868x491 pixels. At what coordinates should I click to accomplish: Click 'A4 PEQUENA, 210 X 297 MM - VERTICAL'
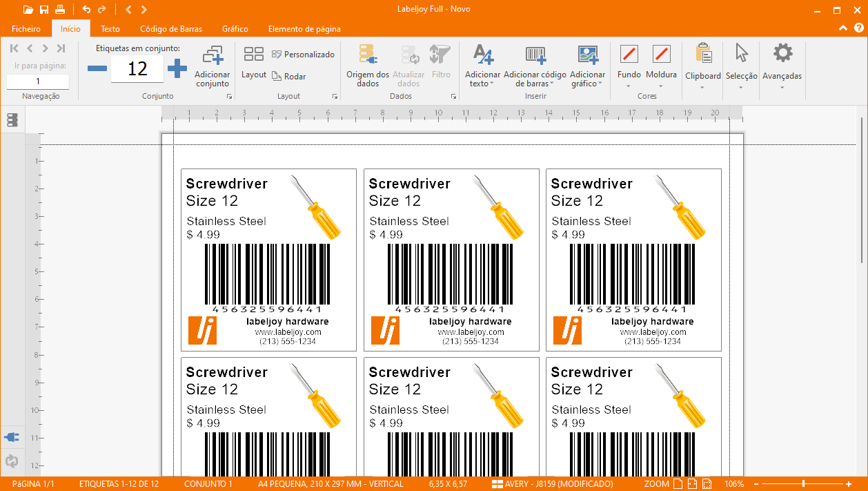pos(331,484)
